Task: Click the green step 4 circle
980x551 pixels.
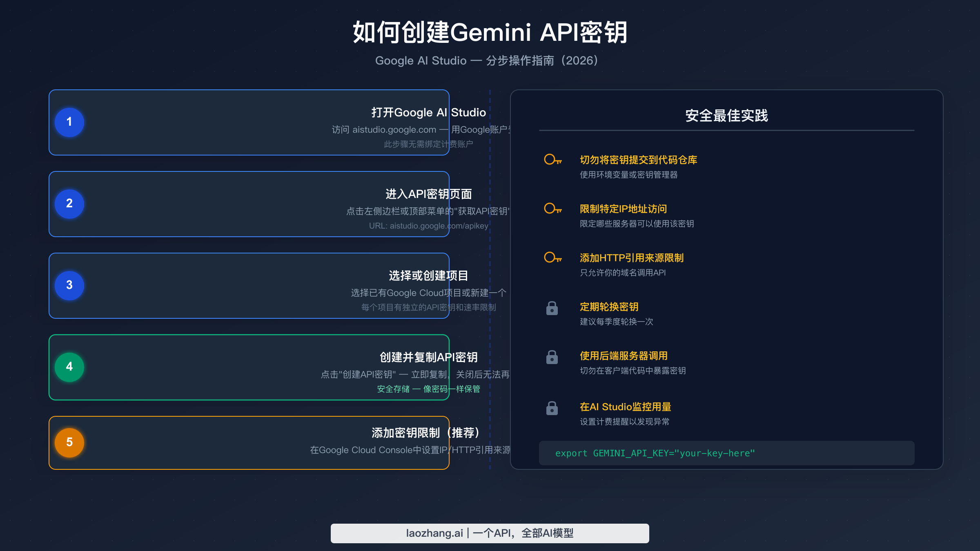Action: [x=69, y=367]
